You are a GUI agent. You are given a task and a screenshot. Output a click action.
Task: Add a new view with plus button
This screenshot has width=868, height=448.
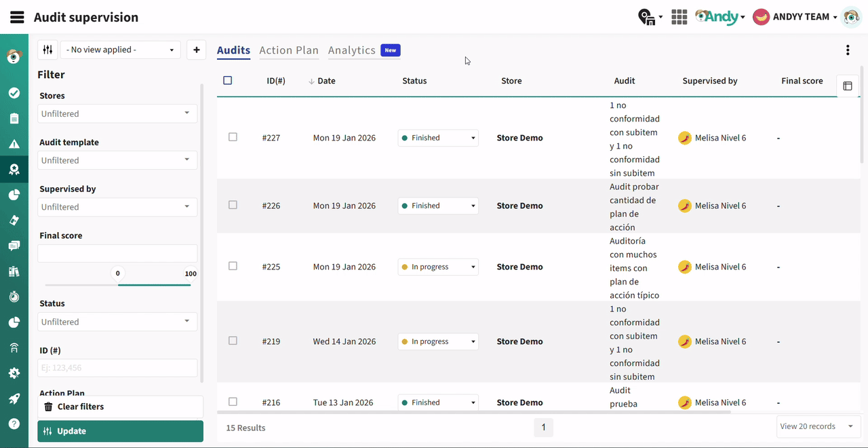click(x=196, y=50)
